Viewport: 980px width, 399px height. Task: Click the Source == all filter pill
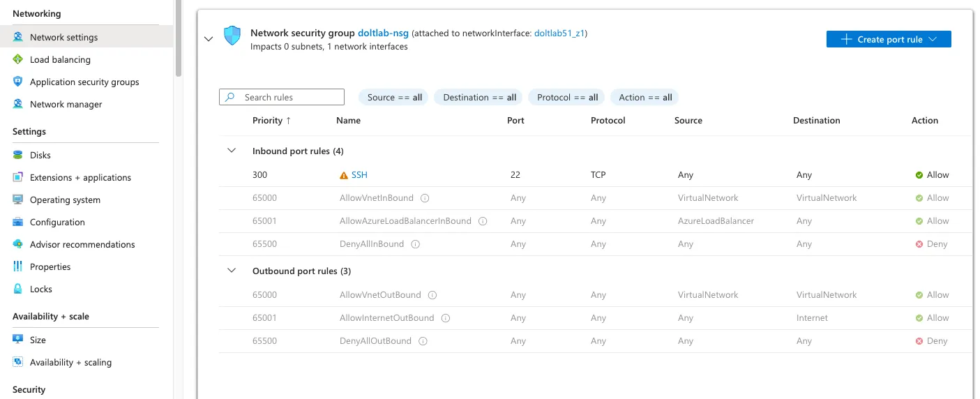(x=395, y=98)
